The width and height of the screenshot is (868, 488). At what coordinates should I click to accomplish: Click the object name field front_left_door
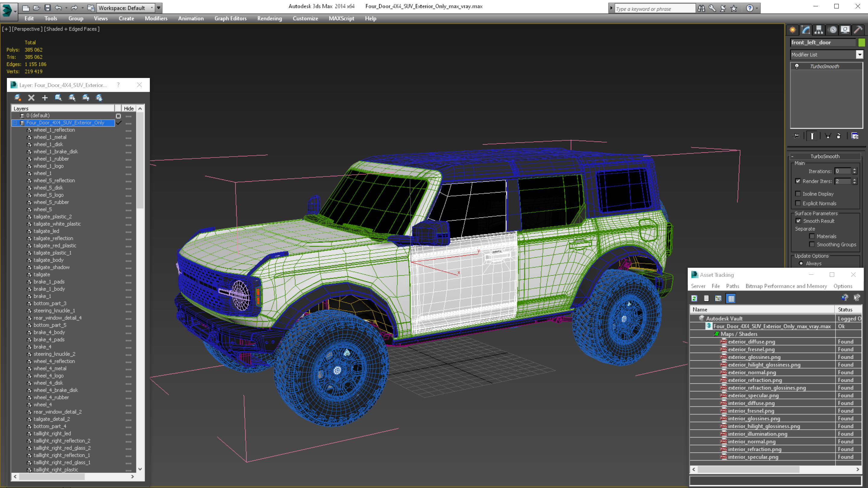pos(823,42)
